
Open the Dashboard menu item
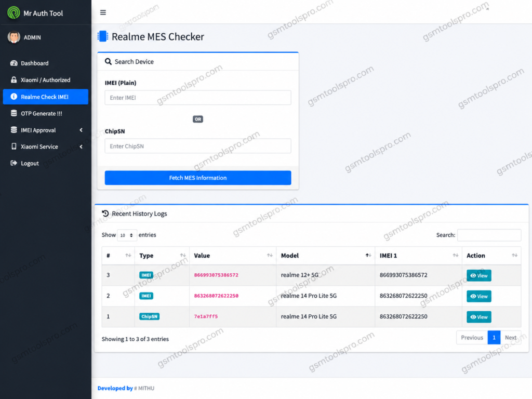46,63
